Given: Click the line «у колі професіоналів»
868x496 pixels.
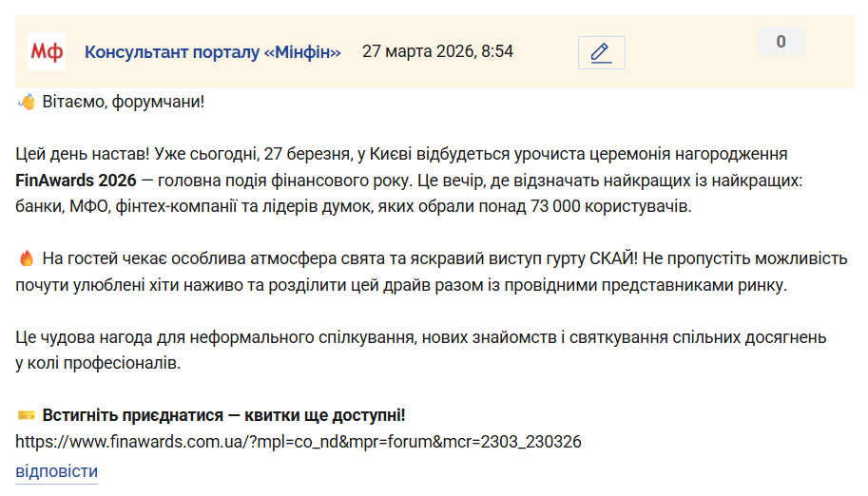Looking at the screenshot, I should [x=97, y=363].
